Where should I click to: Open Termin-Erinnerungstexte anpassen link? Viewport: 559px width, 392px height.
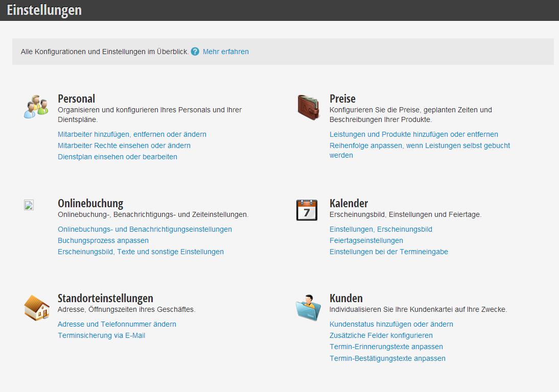(x=386, y=347)
